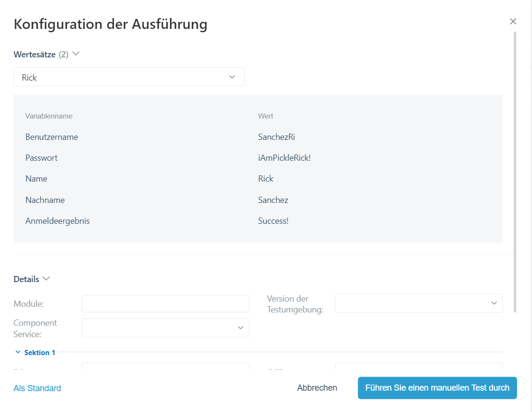Click the Variablenname column header
The image size is (532, 412).
point(49,116)
